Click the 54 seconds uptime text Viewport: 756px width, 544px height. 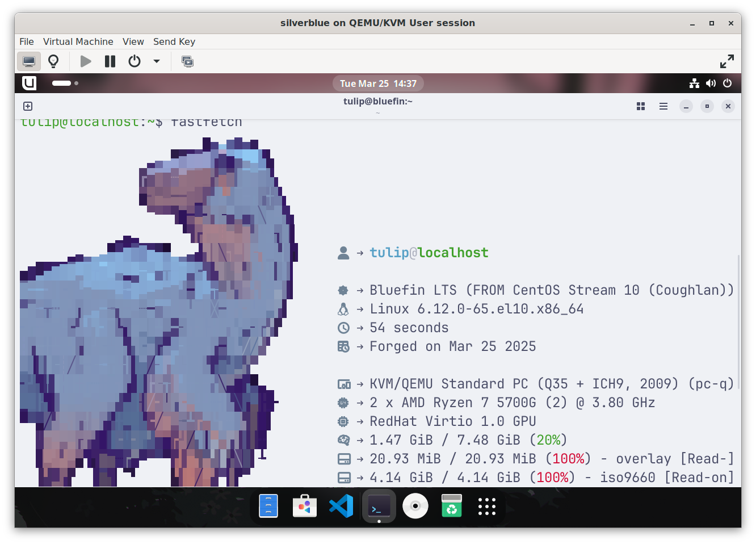[409, 328]
